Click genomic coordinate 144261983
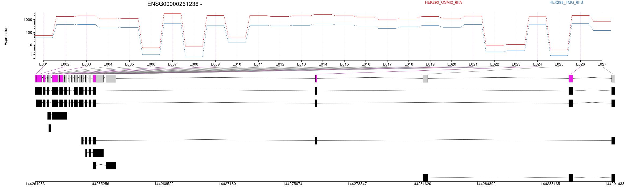Image resolution: width=644 pixels, height=188 pixels. tap(35, 184)
